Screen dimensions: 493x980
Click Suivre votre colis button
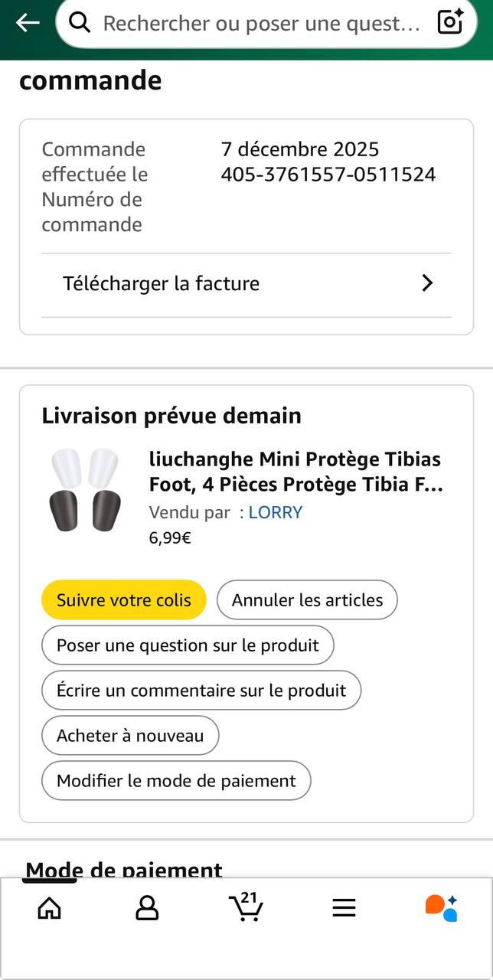point(124,599)
